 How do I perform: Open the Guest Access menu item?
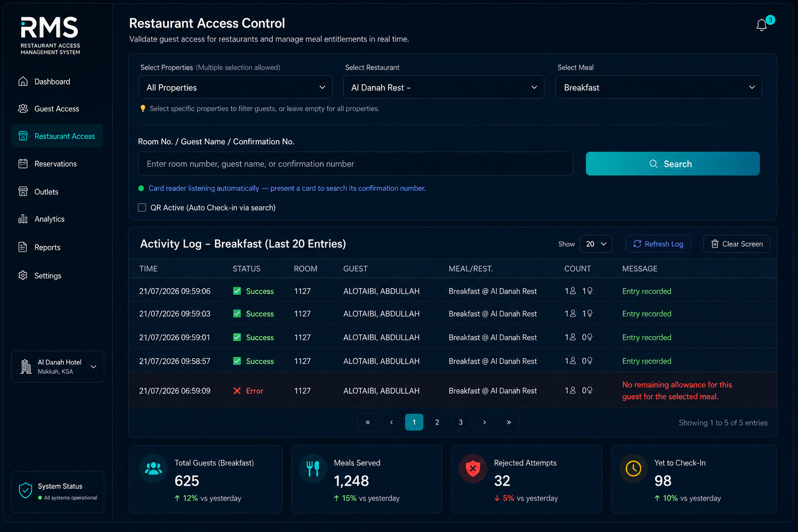[57, 109]
